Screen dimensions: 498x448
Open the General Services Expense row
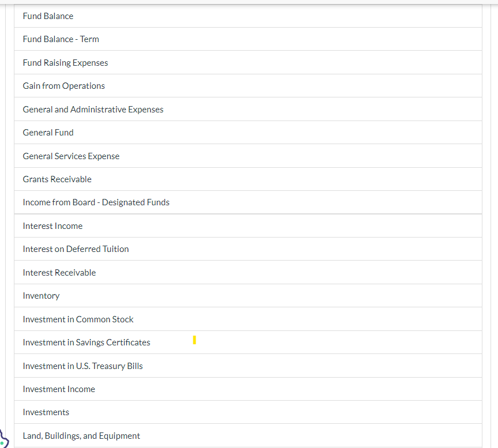[x=71, y=156]
